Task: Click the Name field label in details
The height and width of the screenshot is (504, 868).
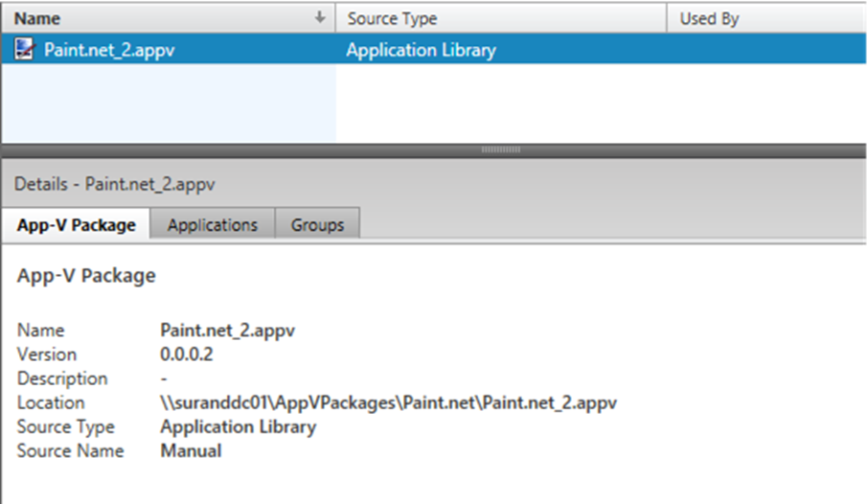Action: click(x=41, y=331)
